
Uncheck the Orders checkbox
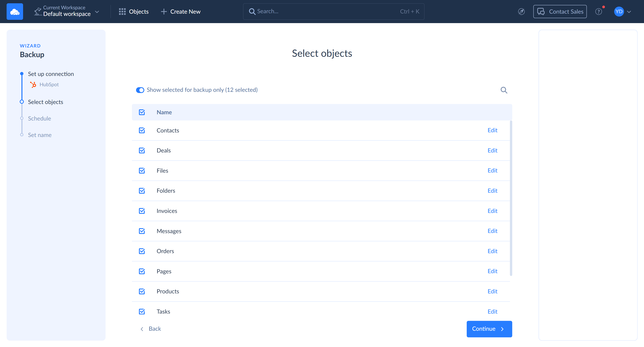click(x=142, y=251)
